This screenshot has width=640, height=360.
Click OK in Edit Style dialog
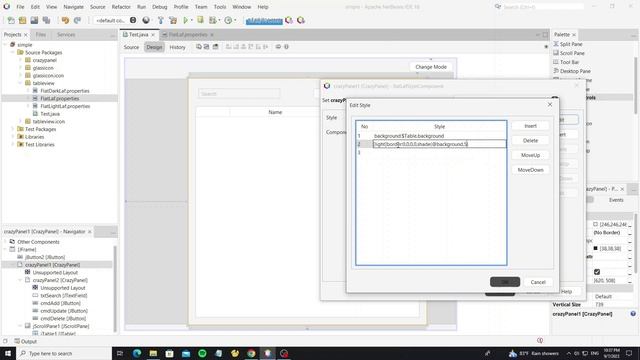pos(505,282)
